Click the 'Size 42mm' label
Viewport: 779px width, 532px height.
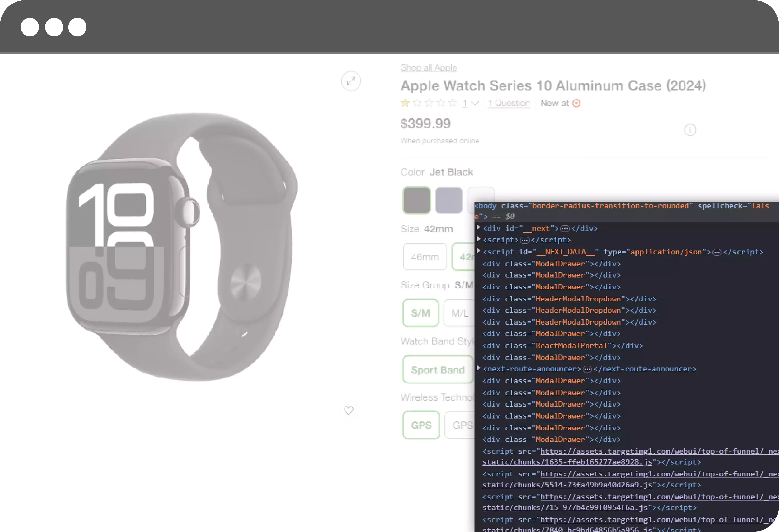426,229
